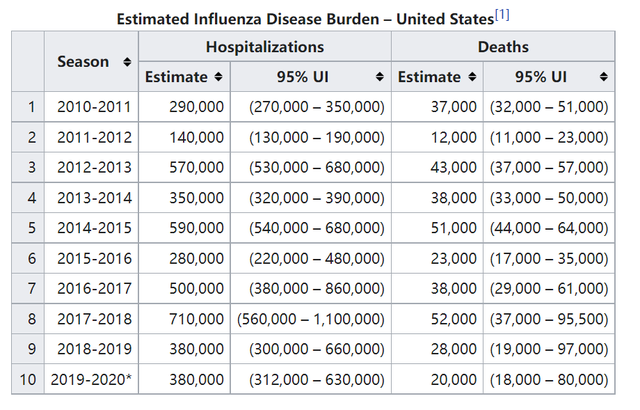Click the Deaths group header
Image resolution: width=640 pixels, height=410 pixels.
click(502, 47)
